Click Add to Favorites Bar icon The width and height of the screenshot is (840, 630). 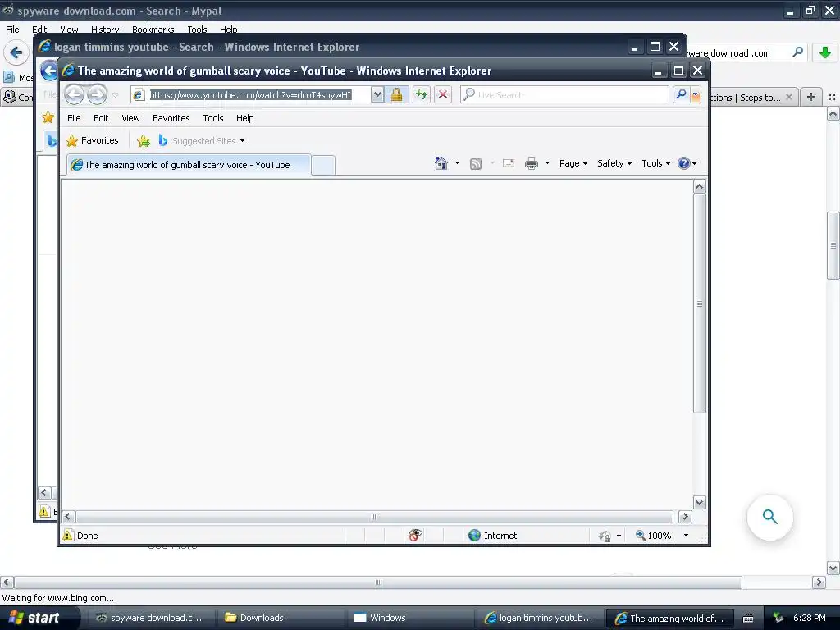143,141
